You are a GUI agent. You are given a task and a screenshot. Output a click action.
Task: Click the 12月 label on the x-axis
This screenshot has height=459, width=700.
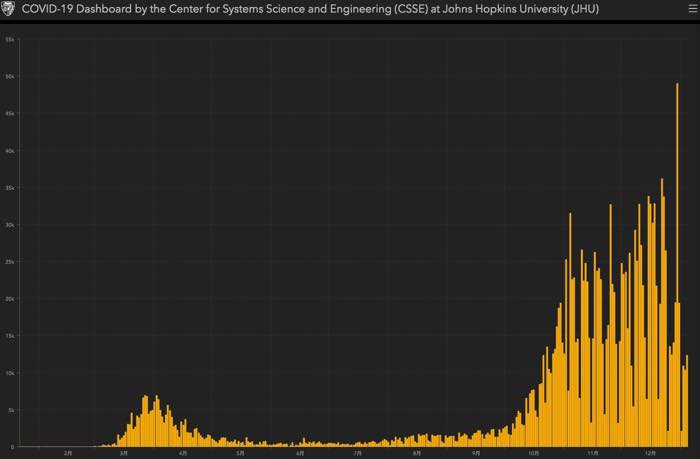click(x=650, y=453)
